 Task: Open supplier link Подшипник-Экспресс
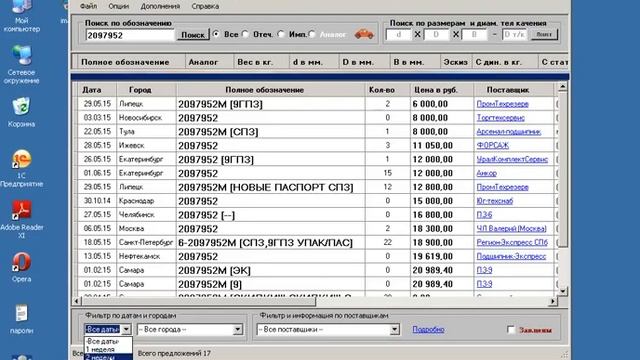pyautogui.click(x=511, y=256)
